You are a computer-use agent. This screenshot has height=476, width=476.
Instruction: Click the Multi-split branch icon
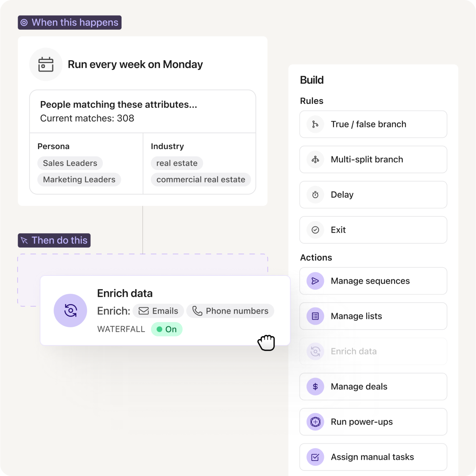pos(315,159)
